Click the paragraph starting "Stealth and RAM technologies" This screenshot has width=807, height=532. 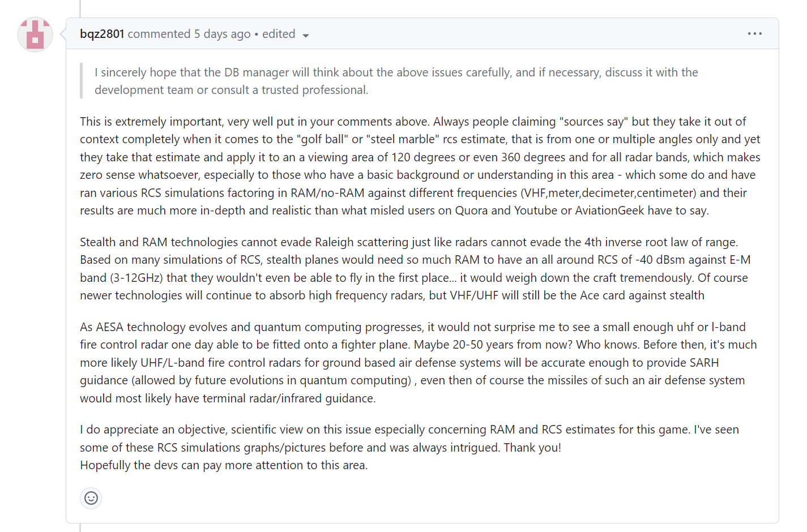coord(415,269)
